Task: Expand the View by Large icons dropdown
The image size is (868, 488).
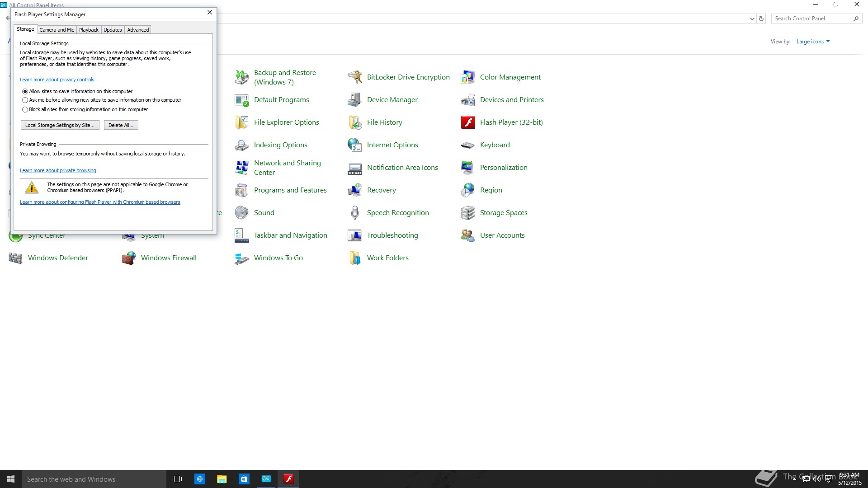Action: pos(813,42)
